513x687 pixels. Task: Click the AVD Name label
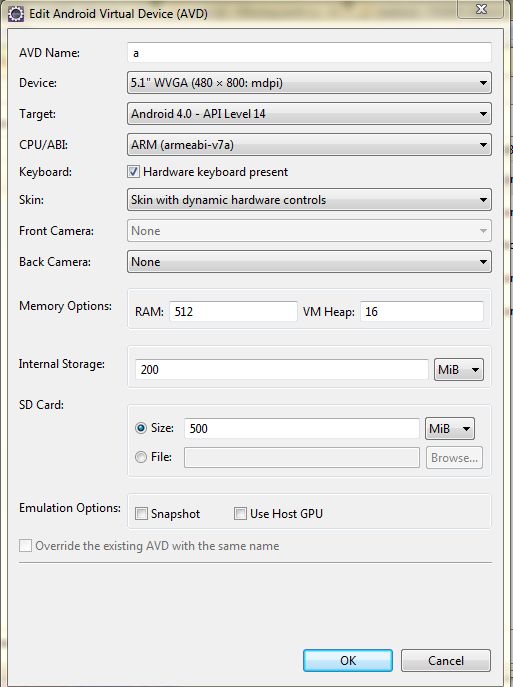49,53
